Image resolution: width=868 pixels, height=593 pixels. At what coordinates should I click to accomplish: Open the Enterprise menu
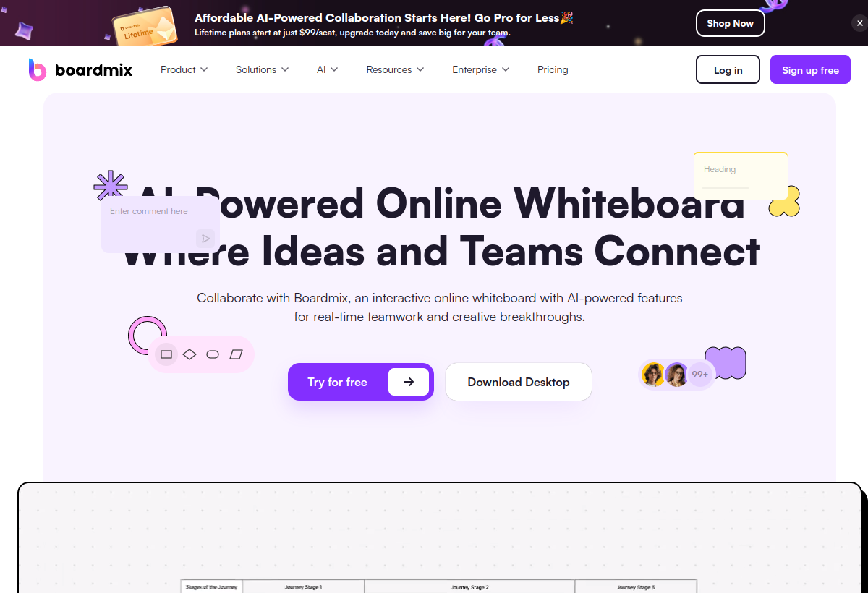click(480, 69)
